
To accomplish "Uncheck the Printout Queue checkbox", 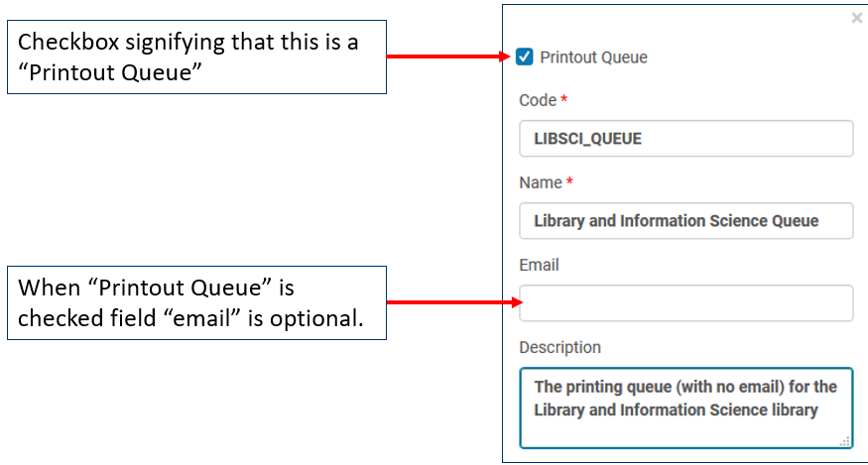I will (x=525, y=58).
